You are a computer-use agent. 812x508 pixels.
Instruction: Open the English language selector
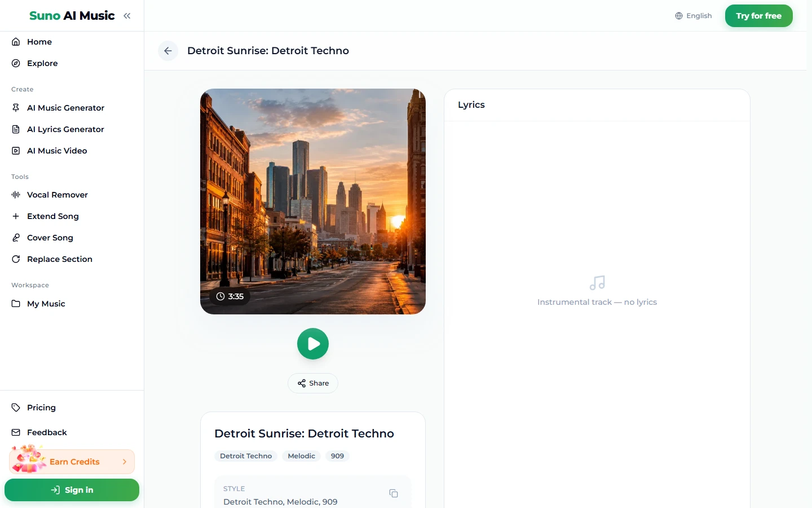tap(694, 16)
